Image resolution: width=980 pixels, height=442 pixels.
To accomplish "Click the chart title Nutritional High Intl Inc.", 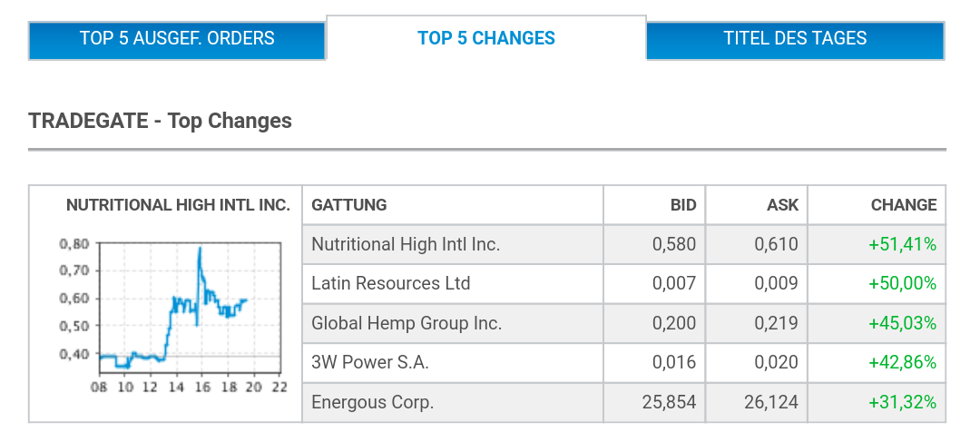I will point(178,205).
